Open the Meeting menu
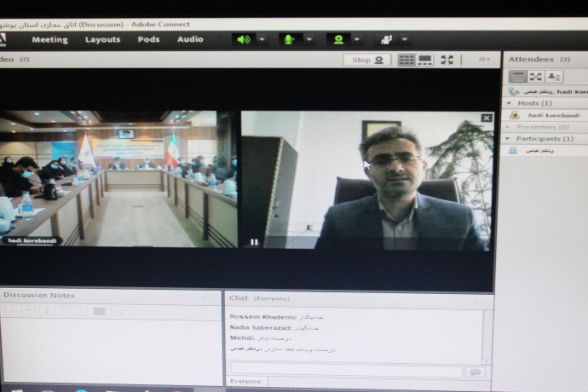The width and height of the screenshot is (588, 392). (49, 39)
